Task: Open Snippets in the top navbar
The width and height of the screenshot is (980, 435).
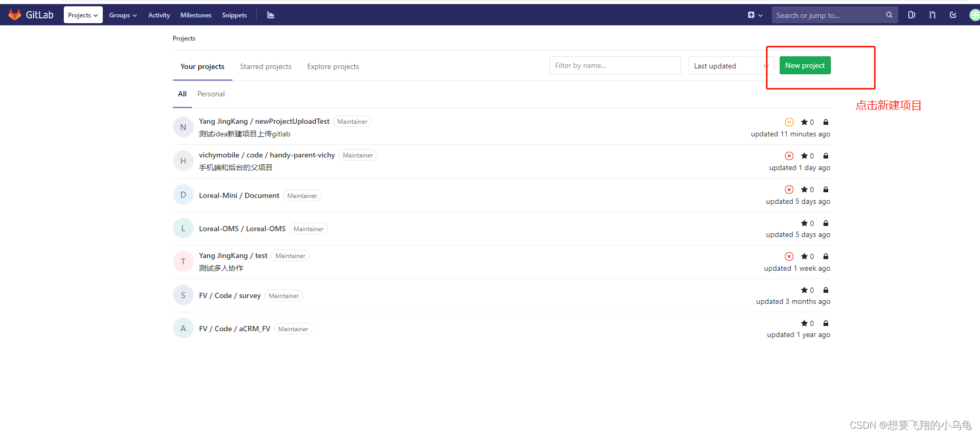Action: click(235, 15)
